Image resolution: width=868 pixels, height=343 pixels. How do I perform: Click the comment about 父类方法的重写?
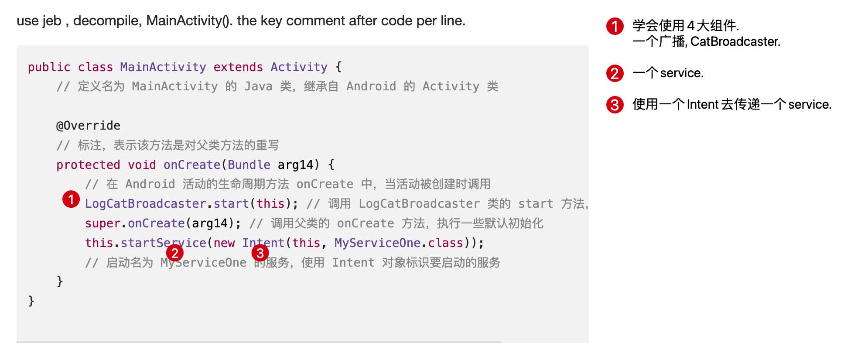point(167,145)
